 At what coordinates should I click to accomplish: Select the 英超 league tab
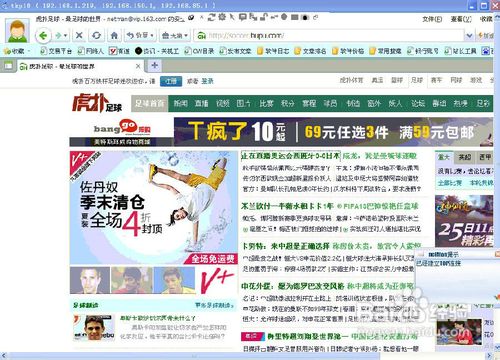coord(465,157)
